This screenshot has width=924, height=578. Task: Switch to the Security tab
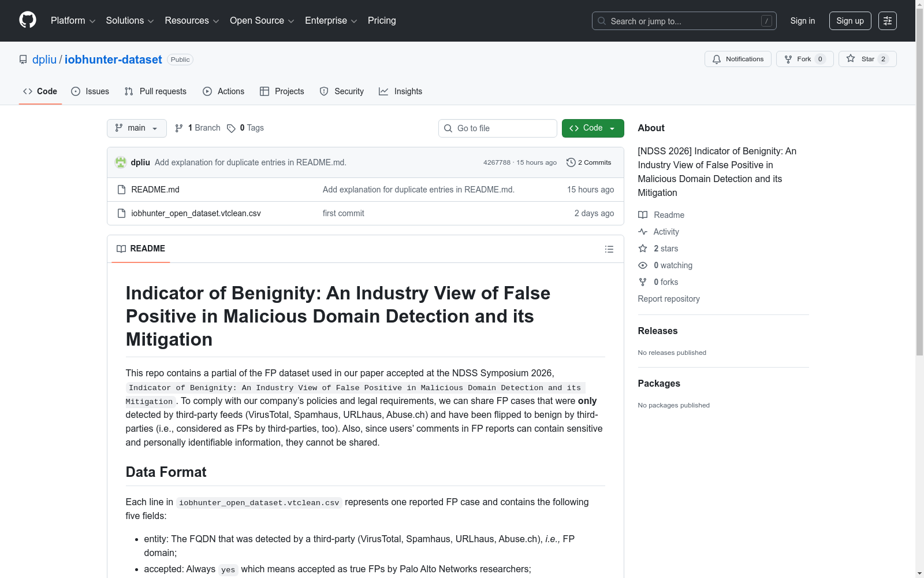coord(342,91)
